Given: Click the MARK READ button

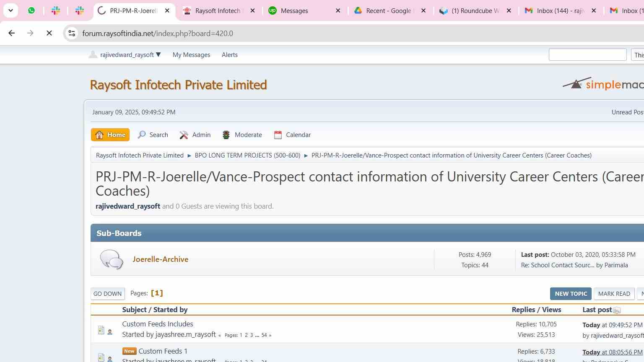Looking at the screenshot, I should 614,294.
